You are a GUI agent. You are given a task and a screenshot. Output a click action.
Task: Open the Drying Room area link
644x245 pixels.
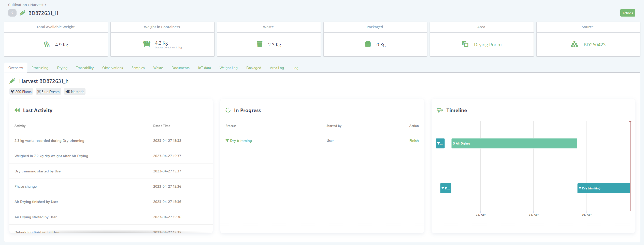[488, 45]
